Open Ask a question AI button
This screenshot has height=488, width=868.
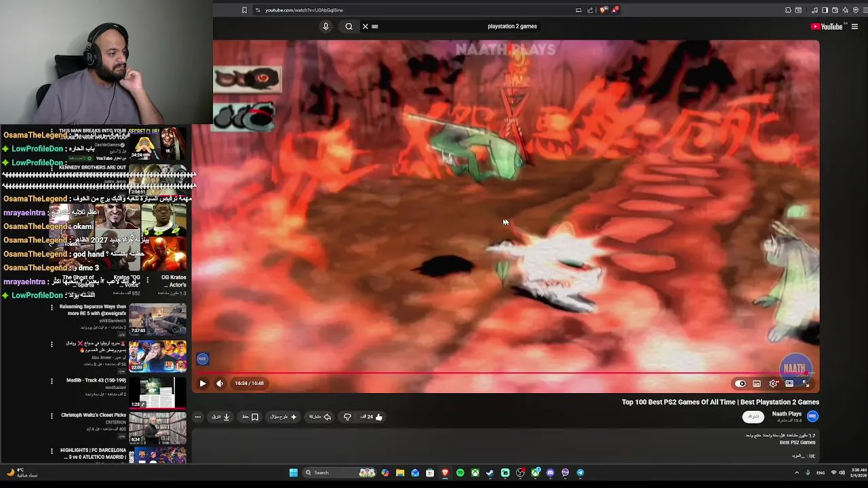pos(283,417)
